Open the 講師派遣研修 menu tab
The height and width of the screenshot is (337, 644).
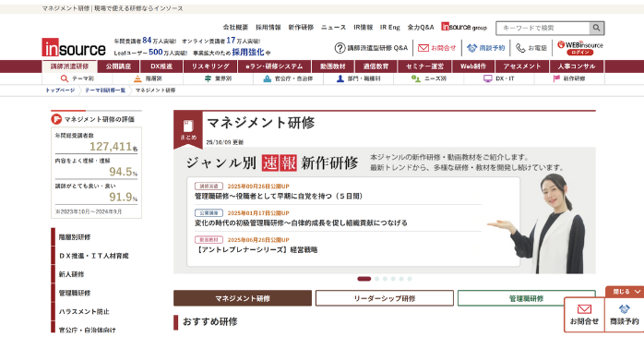coord(69,66)
